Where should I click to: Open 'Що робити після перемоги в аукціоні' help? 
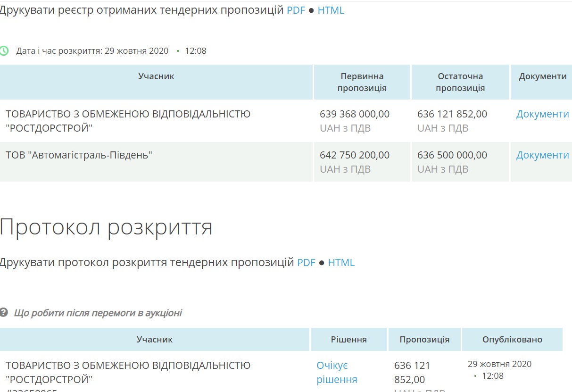pyautogui.click(x=98, y=313)
